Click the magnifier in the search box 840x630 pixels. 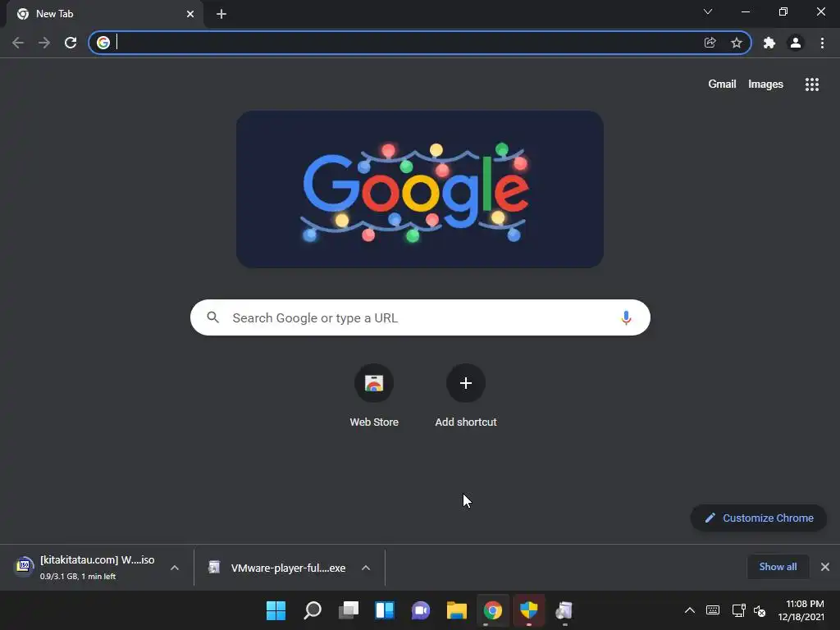[212, 317]
